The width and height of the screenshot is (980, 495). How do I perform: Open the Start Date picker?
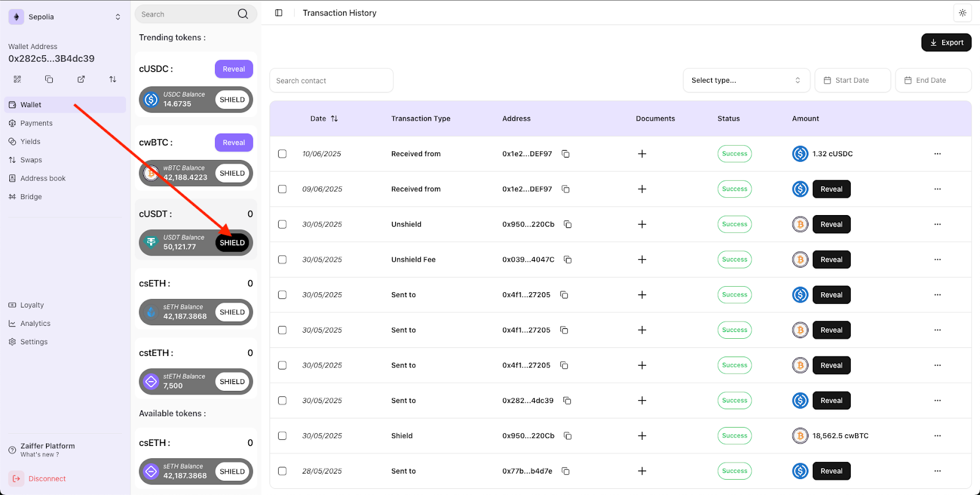(x=853, y=80)
